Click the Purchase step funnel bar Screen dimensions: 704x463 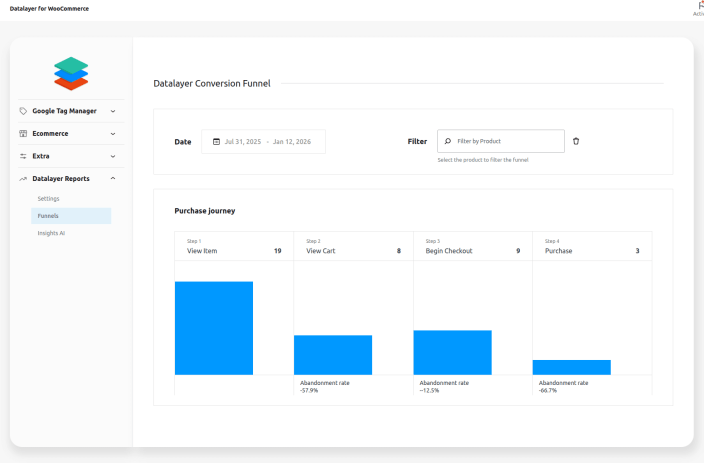pos(571,367)
